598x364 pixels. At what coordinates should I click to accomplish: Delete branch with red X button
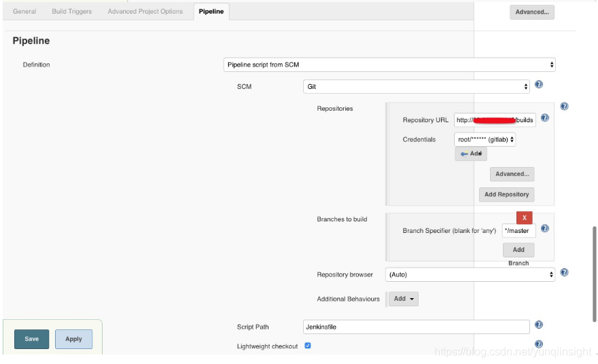(x=524, y=218)
